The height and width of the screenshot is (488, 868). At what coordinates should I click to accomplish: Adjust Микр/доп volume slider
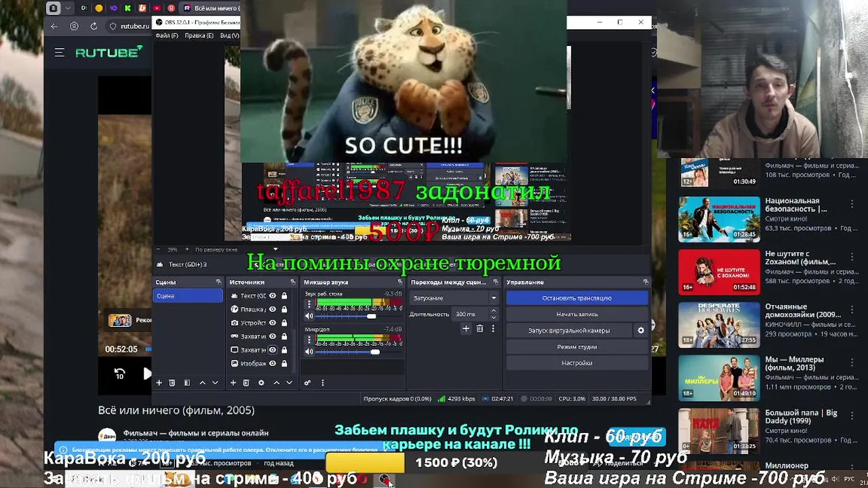(375, 352)
